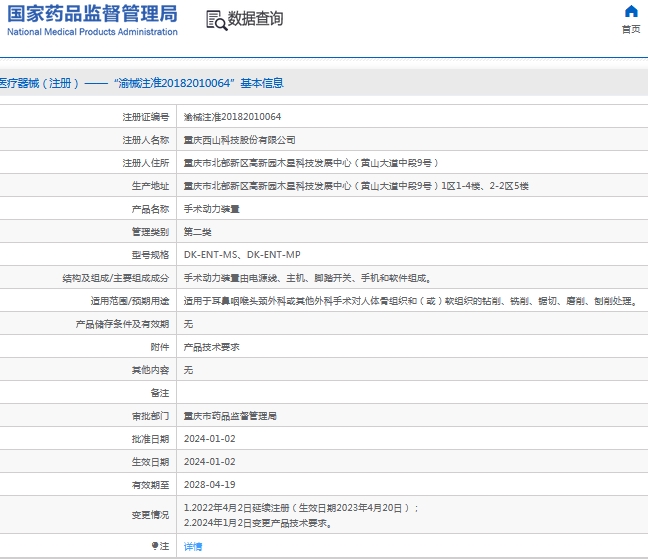The image size is (648, 559).
Task: Open the 详情 link in the 注 row
Action: [x=193, y=547]
